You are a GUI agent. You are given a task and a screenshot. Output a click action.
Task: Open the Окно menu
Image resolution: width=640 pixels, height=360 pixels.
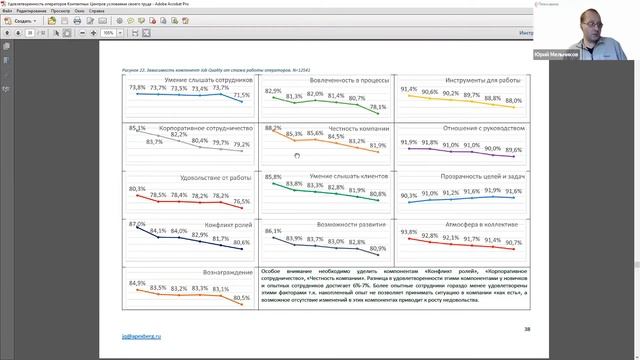click(x=79, y=11)
